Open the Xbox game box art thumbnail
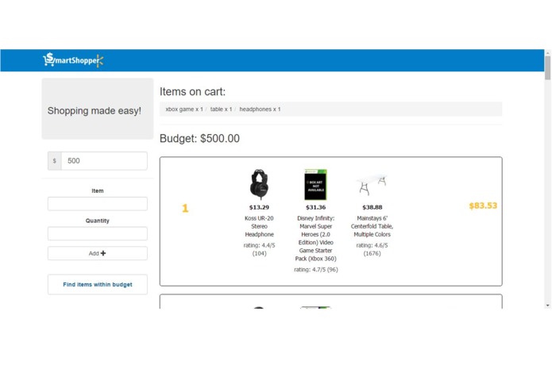 (x=315, y=185)
